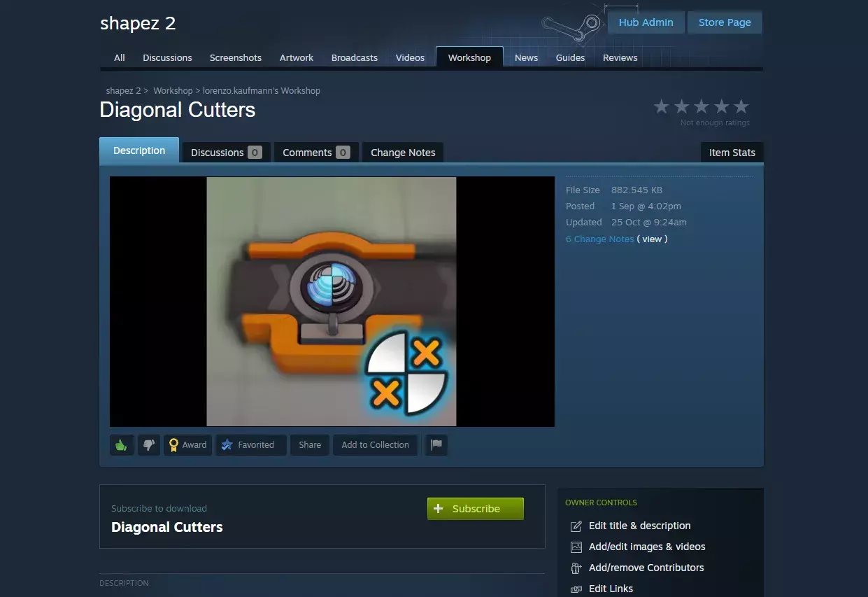The image size is (868, 597).
Task: Click the 6 Change Notes link
Action: click(x=600, y=239)
